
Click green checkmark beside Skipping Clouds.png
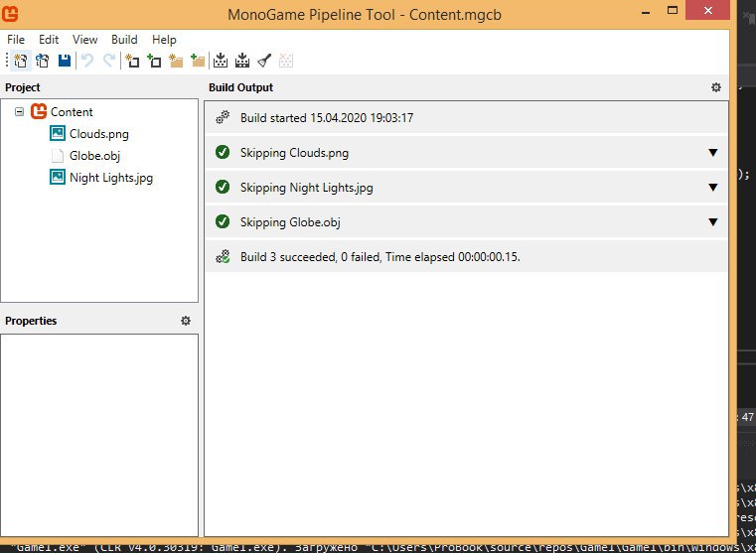[x=223, y=153]
